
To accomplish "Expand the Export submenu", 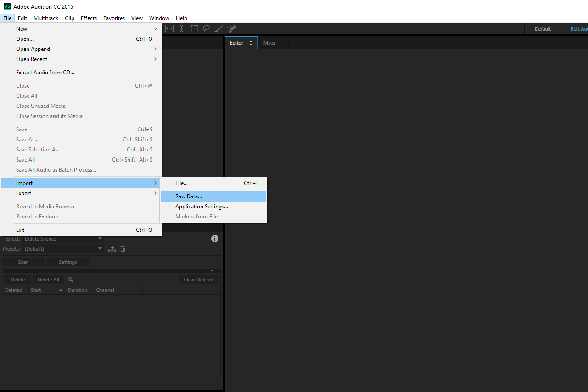I will pyautogui.click(x=82, y=193).
